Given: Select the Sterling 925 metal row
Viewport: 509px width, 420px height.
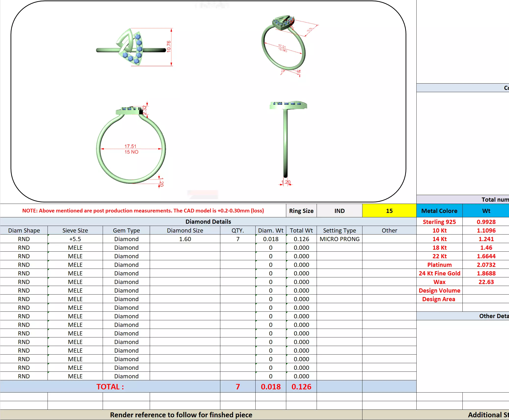Looking at the screenshot, I should tap(439, 222).
